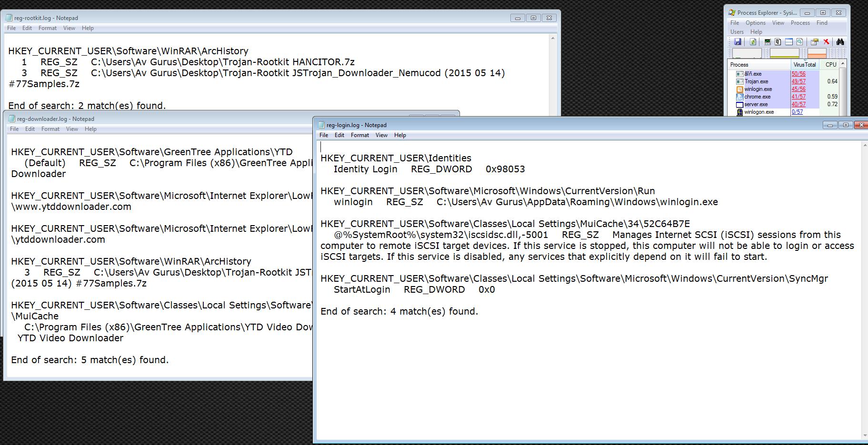868x445 pixels.
Task: Open the File menu in reg-rootkit.log Notepad
Action: point(11,28)
